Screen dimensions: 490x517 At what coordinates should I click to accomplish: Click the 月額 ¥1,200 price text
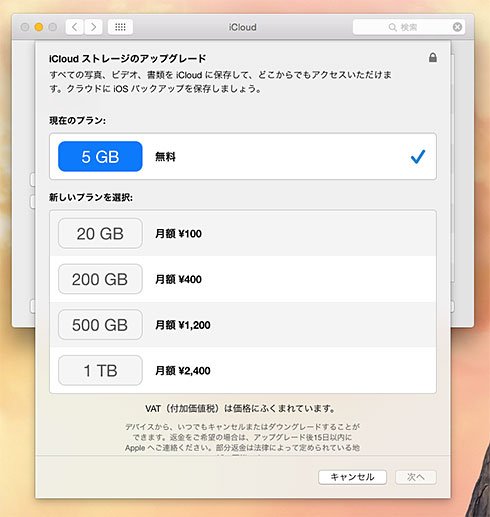tap(183, 325)
